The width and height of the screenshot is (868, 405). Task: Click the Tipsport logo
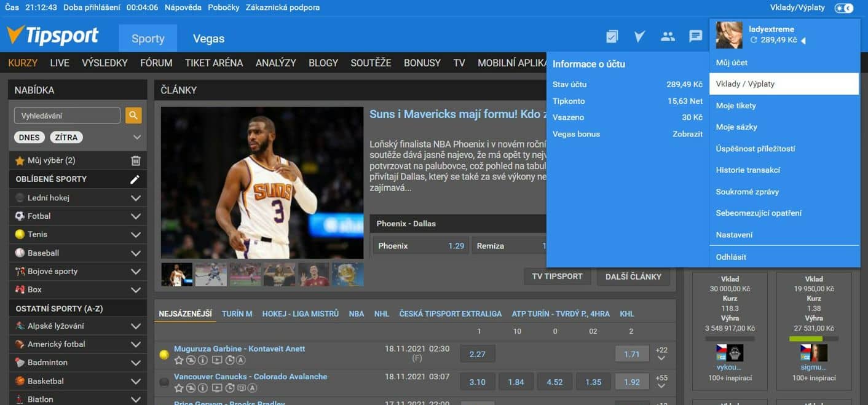[x=53, y=36]
